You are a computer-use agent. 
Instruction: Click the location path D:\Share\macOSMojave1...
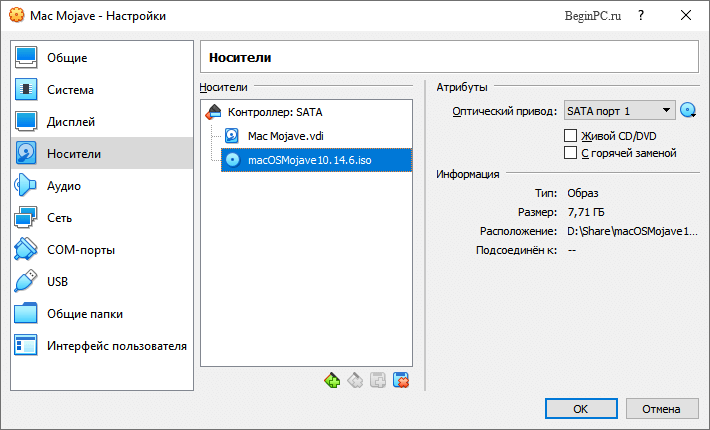click(633, 231)
